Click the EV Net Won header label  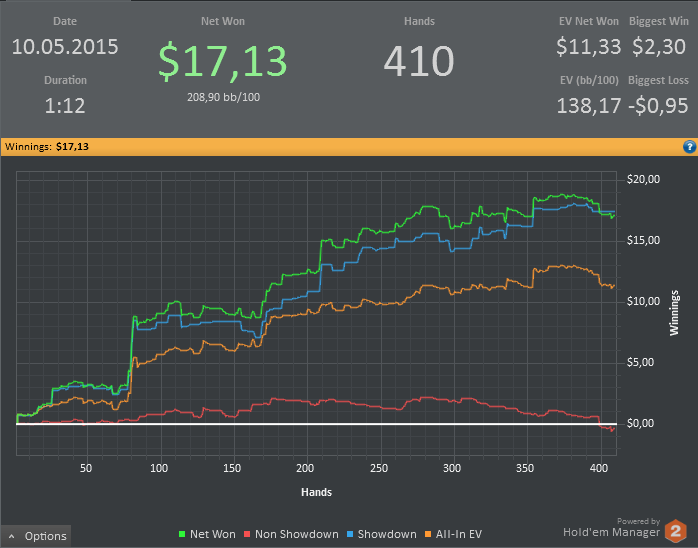click(589, 21)
